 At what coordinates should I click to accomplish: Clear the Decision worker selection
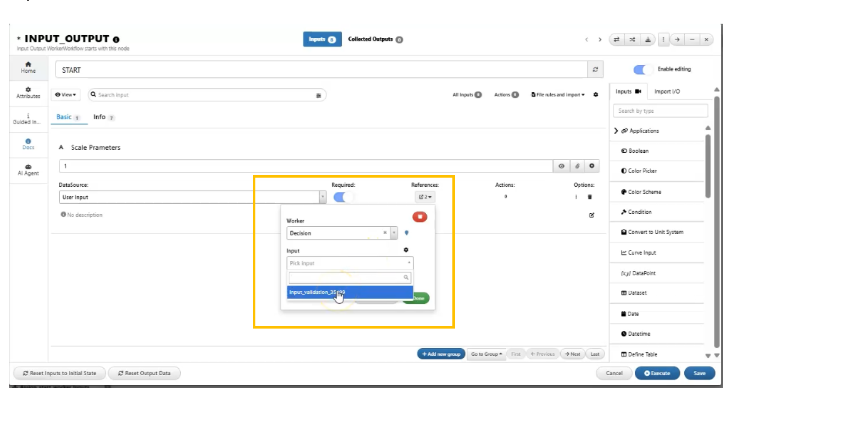point(385,233)
